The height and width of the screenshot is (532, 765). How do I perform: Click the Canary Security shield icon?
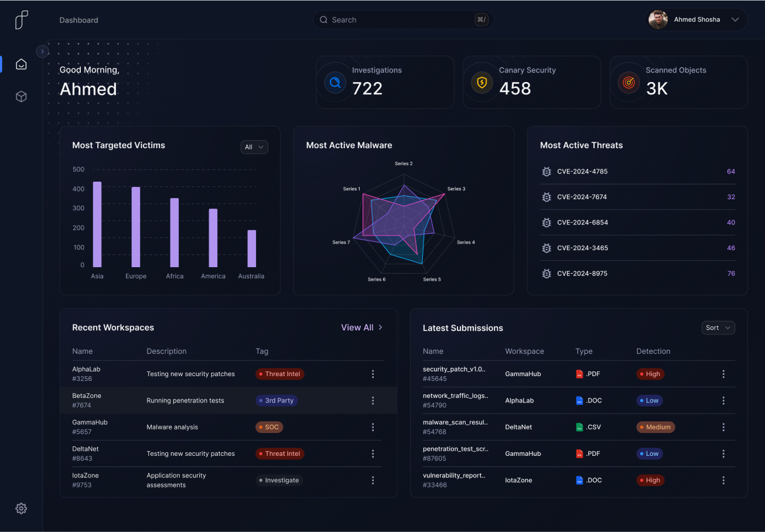tap(482, 83)
